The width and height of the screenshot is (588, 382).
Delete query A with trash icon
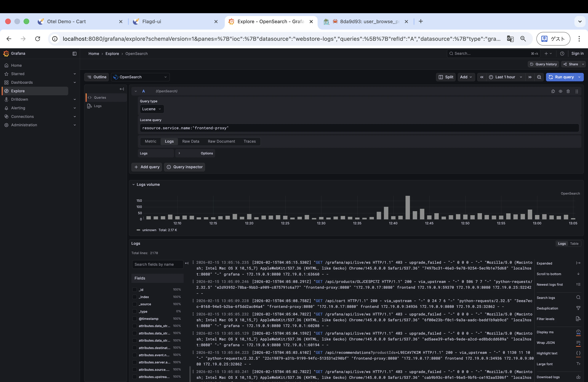coord(568,91)
